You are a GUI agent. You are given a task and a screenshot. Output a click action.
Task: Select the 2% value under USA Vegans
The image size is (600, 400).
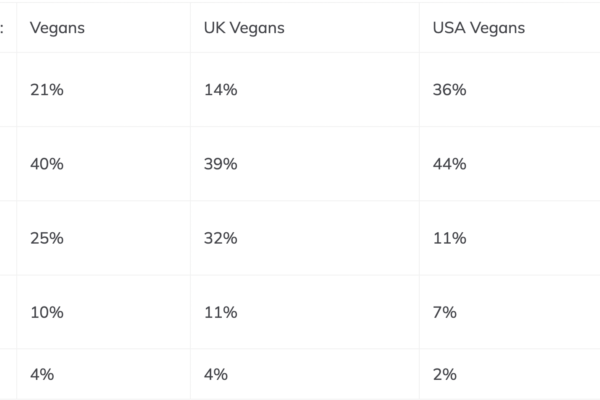click(444, 374)
